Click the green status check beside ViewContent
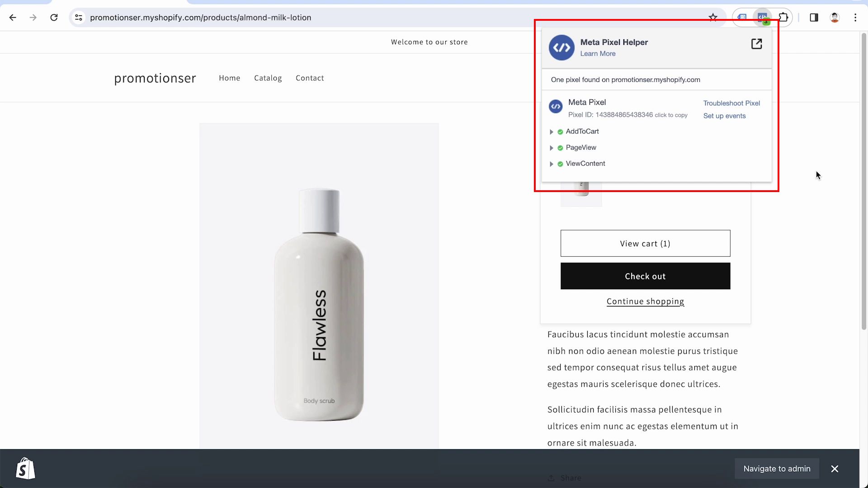 pos(560,164)
